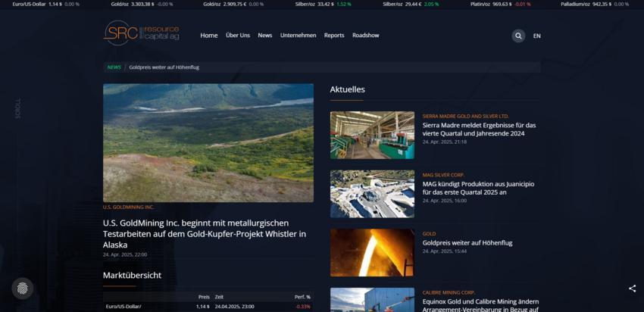
Task: Open the Roadshow menu item
Action: click(365, 36)
